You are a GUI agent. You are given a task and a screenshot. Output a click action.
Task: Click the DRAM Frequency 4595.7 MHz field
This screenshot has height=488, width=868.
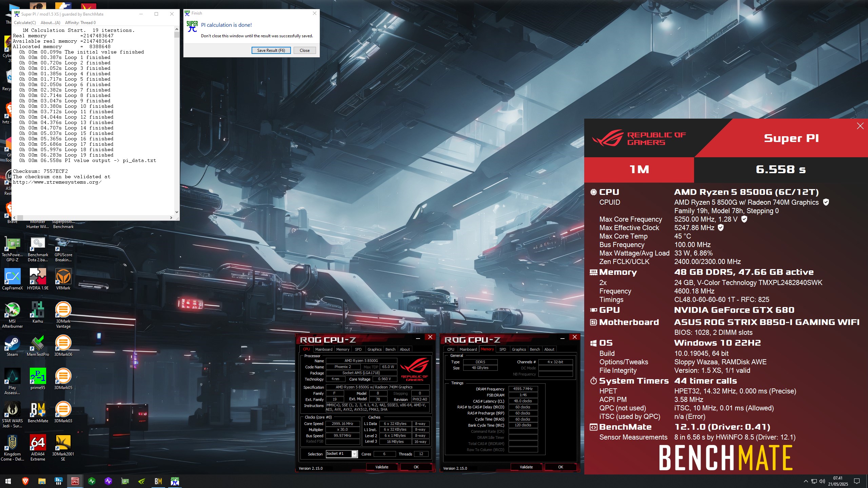click(523, 389)
